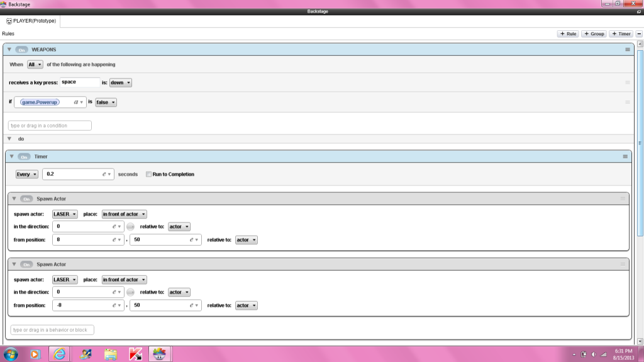This screenshot has height=362, width=644.
Task: Open expression editor for position 8 field
Action: click(x=117, y=240)
